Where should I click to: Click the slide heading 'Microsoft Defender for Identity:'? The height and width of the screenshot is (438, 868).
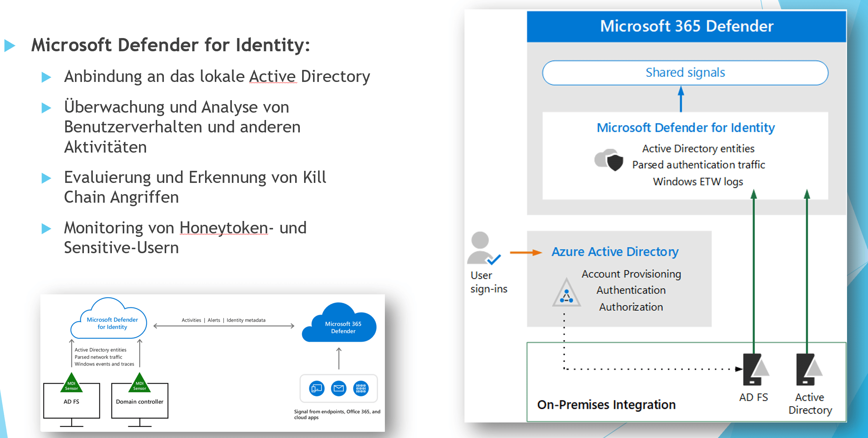click(x=170, y=45)
